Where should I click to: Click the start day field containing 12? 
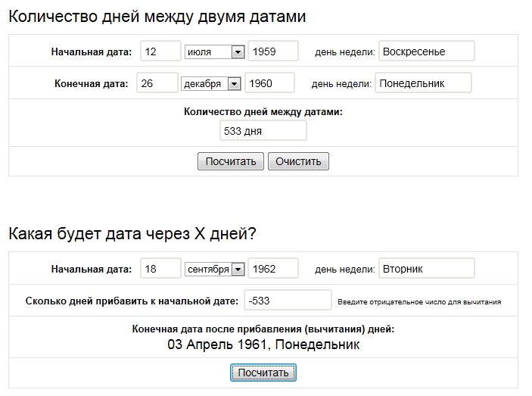point(160,51)
